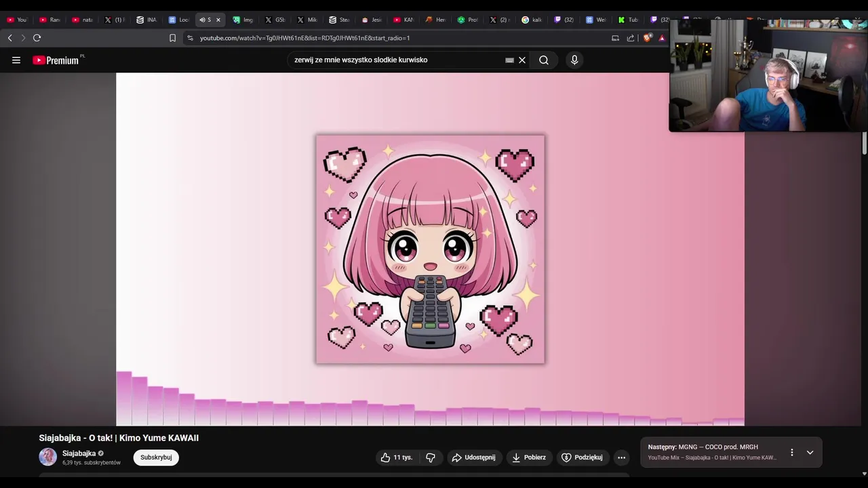
Task: Switch to the X 'Mik' tab
Action: (x=307, y=20)
